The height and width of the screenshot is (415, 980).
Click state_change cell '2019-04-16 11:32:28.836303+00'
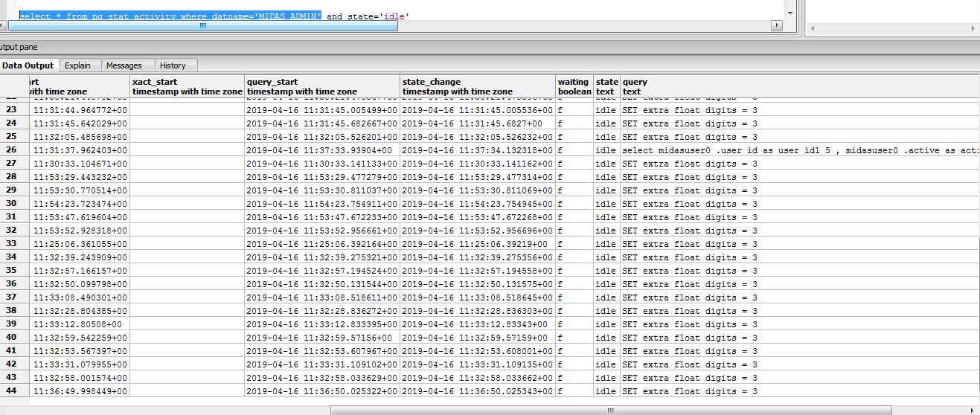[478, 310]
